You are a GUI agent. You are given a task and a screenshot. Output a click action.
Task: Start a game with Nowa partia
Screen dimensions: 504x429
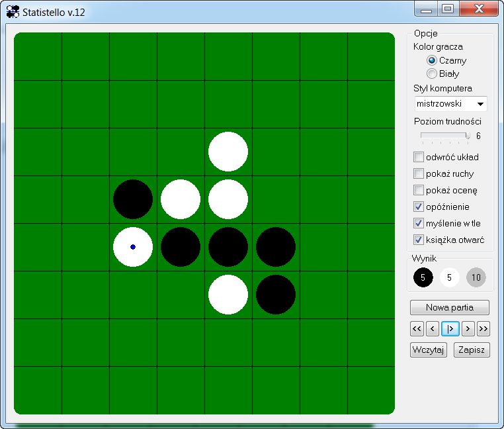click(x=450, y=307)
